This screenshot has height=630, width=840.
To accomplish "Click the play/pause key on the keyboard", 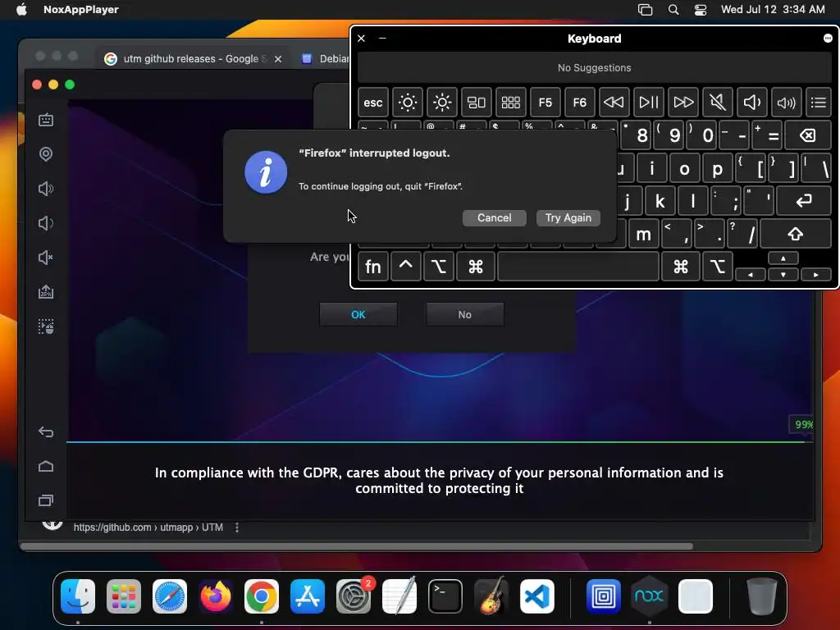I will click(x=648, y=103).
